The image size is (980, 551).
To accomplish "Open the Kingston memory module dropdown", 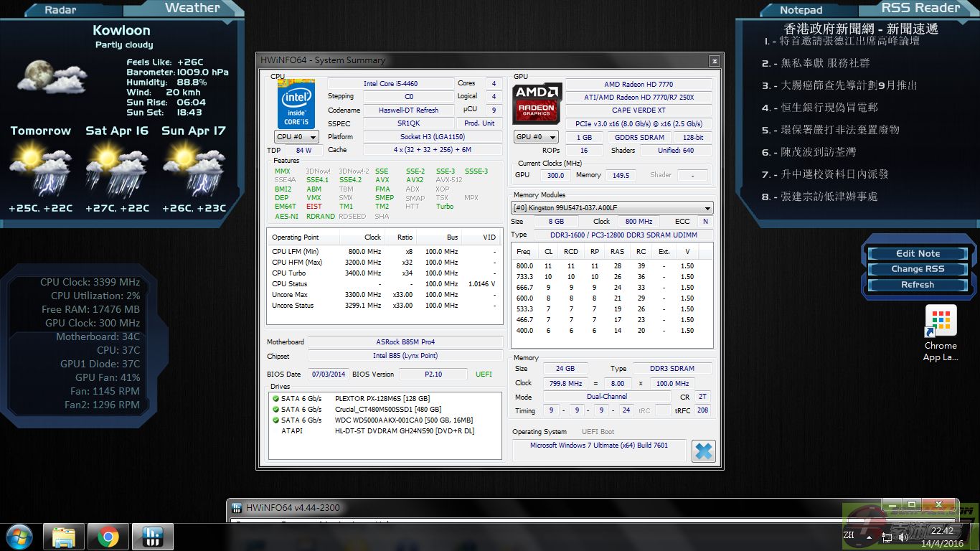I will [x=612, y=208].
